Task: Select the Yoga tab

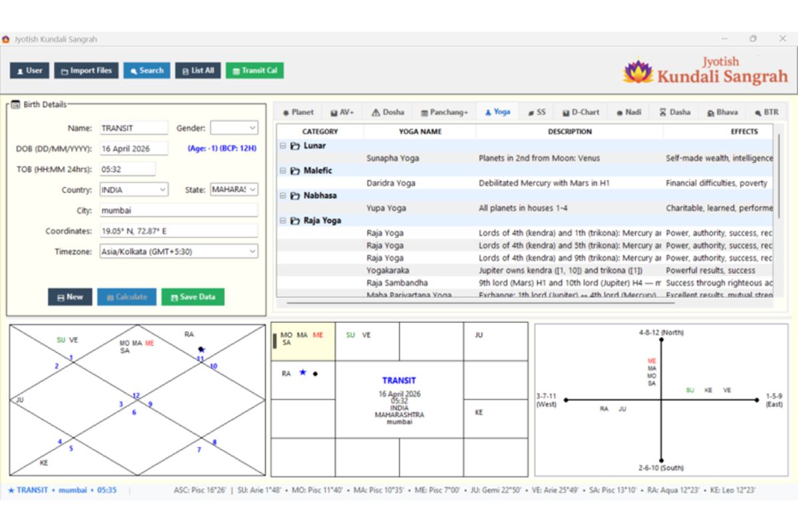Action: [497, 112]
